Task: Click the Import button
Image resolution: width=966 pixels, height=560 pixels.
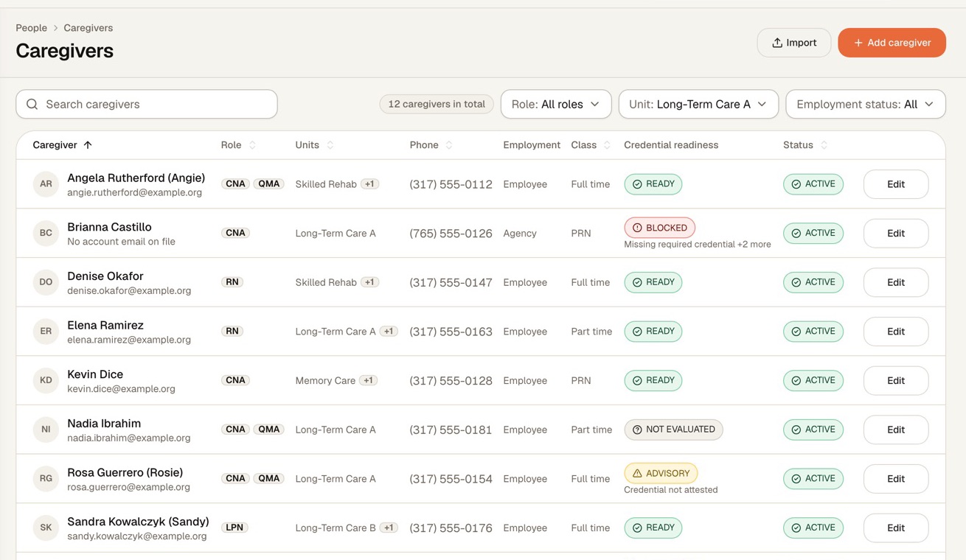Action: [x=794, y=43]
